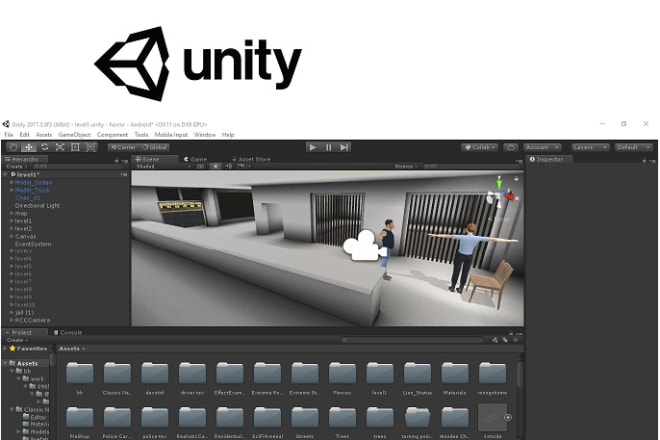The width and height of the screenshot is (660, 440).
Task: Select the Rect transform tool
Action: pos(75,147)
